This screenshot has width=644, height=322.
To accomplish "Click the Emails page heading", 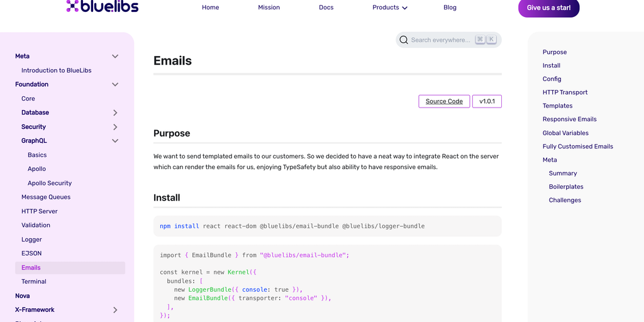I will click(x=172, y=61).
